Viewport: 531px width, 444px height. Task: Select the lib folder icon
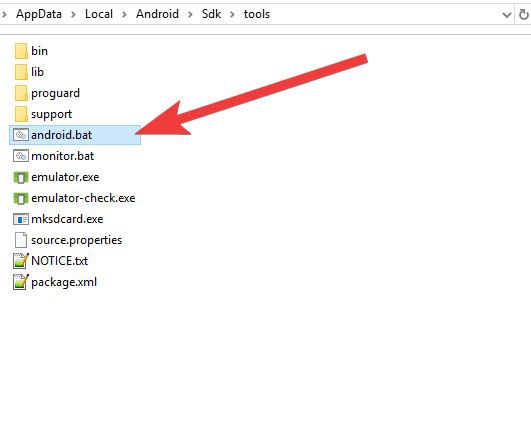21,72
